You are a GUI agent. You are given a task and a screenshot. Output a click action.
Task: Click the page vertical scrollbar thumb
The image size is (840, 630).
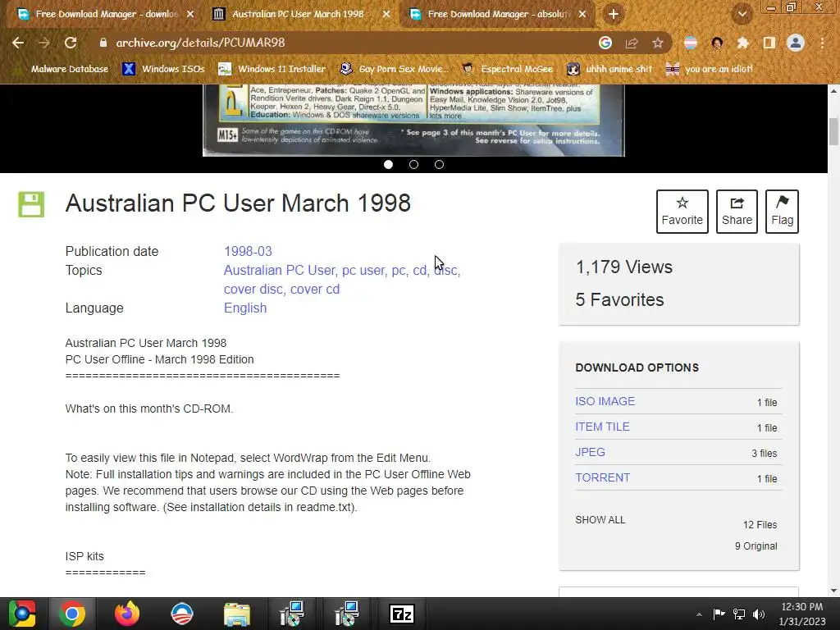[x=833, y=131]
